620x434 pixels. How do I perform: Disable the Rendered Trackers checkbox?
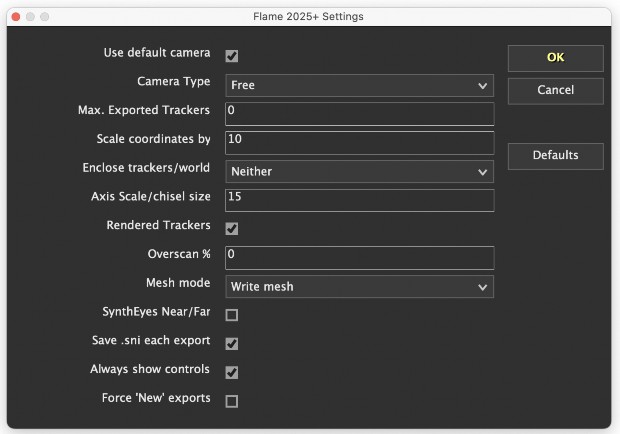point(232,229)
